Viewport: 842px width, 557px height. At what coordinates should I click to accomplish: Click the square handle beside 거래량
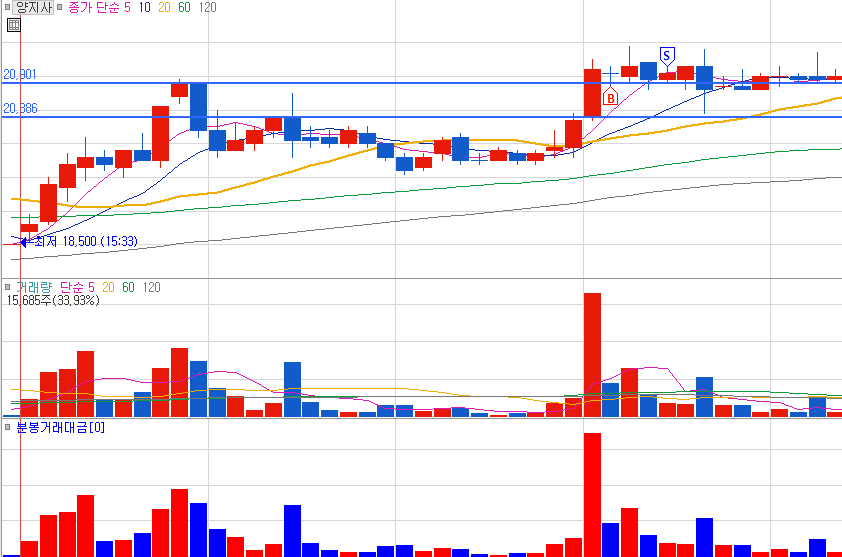point(8,287)
